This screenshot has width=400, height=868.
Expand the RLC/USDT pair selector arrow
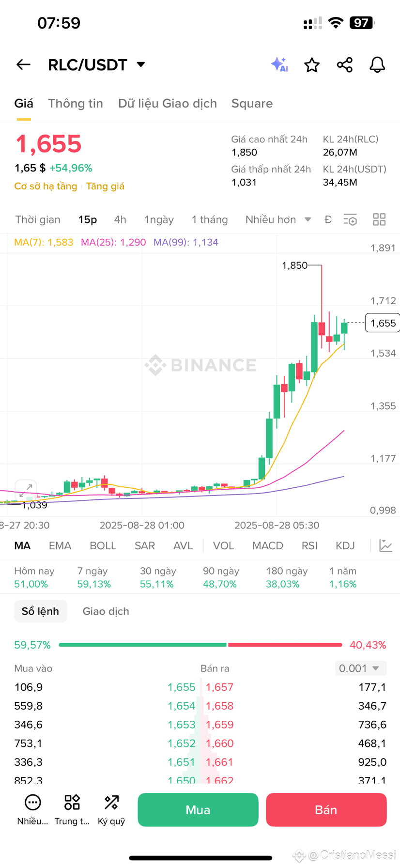141,64
